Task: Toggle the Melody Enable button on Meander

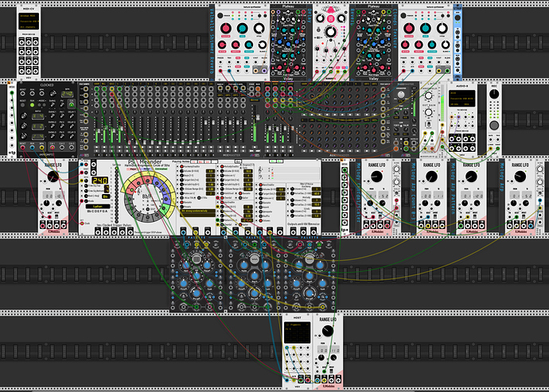Action: pyautogui.click(x=222, y=167)
